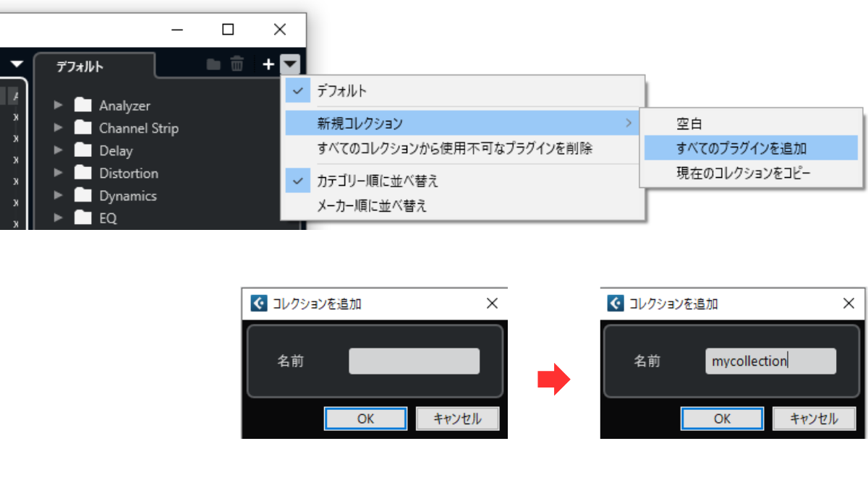868x488 pixels.
Task: Choose すべてのプラグインを追加 from submenu
Action: click(741, 149)
